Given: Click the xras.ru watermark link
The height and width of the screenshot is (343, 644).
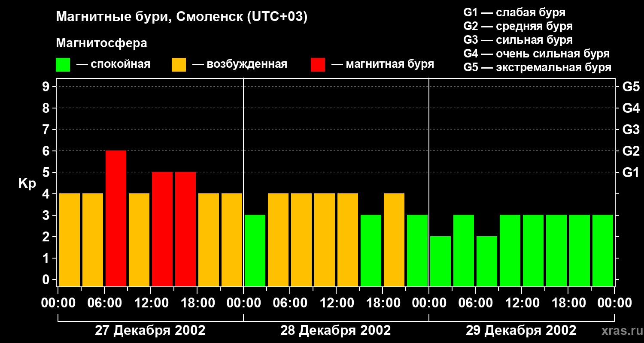Looking at the screenshot, I should [x=620, y=331].
